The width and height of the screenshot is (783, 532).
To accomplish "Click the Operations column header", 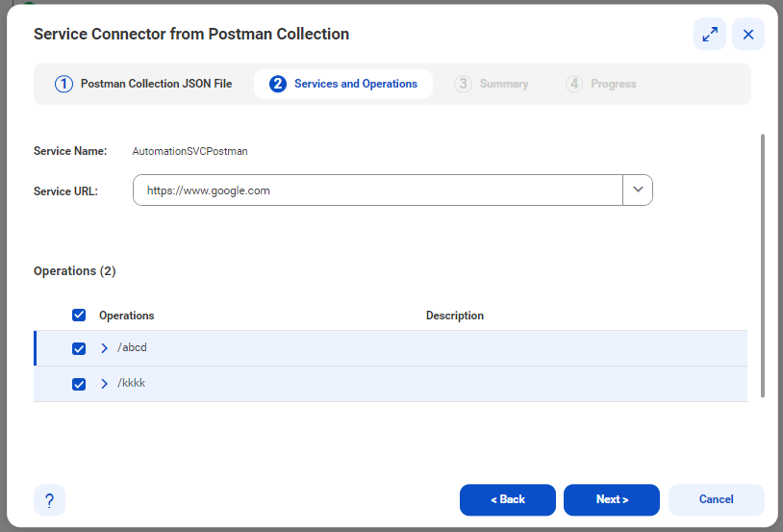I will coord(126,316).
